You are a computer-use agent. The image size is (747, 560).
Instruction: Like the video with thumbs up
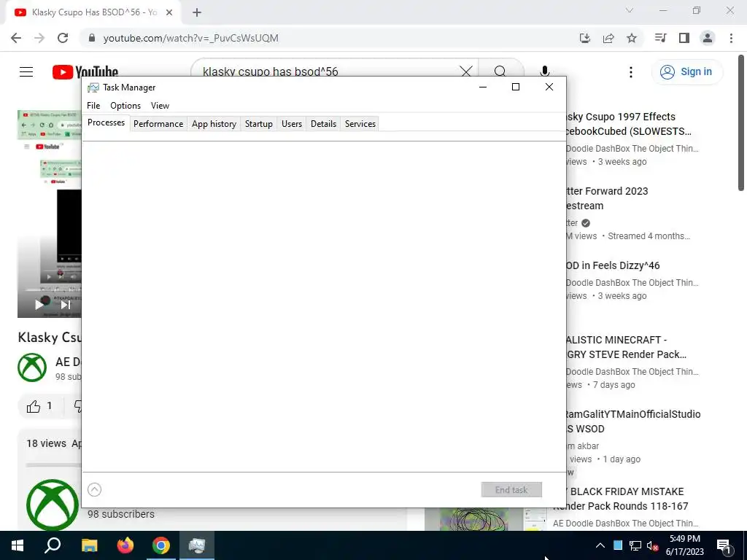tap(40, 406)
